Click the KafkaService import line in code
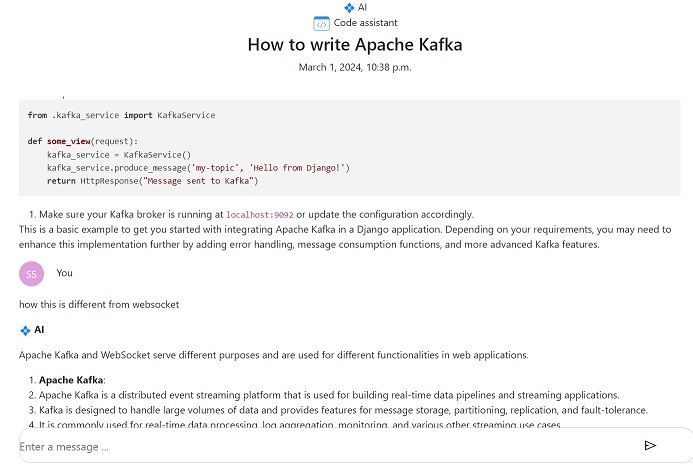 [121, 115]
